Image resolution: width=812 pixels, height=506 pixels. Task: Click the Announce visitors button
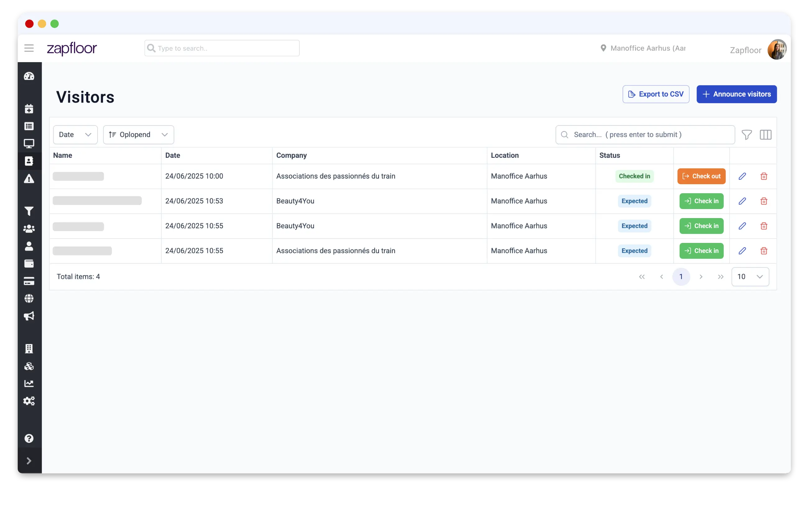coord(736,94)
